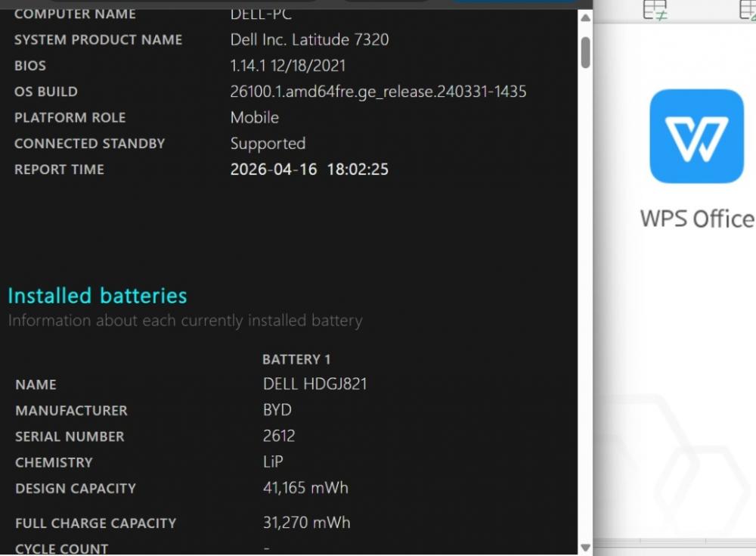Click the 'BATTERY 1' column header
Image resolution: width=756 pixels, height=556 pixels.
[x=296, y=359]
